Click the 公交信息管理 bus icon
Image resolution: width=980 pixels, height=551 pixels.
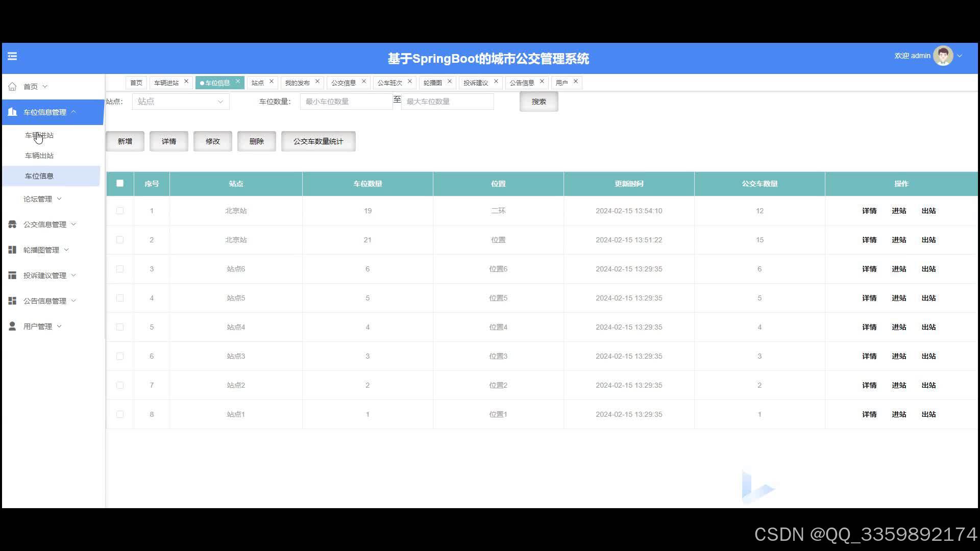tap(12, 224)
